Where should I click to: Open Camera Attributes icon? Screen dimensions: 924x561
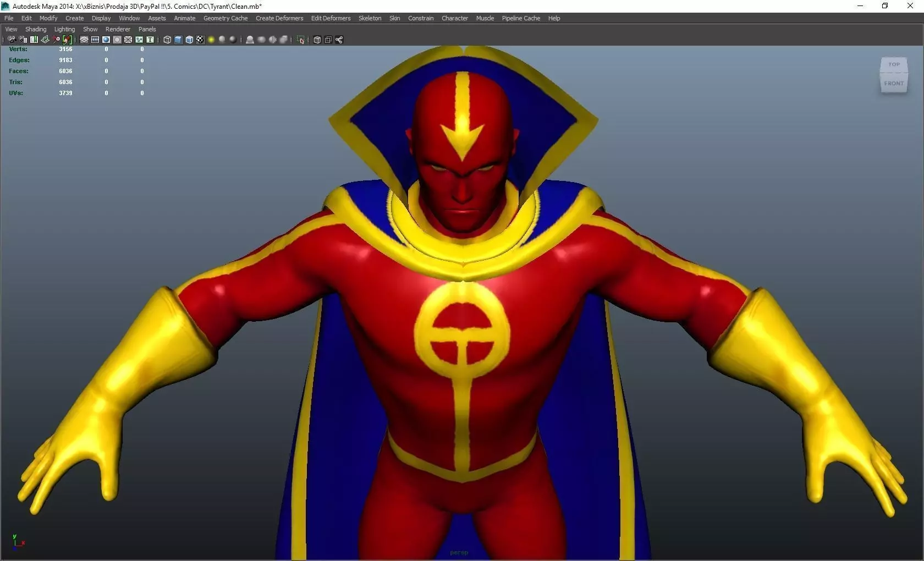coord(23,40)
